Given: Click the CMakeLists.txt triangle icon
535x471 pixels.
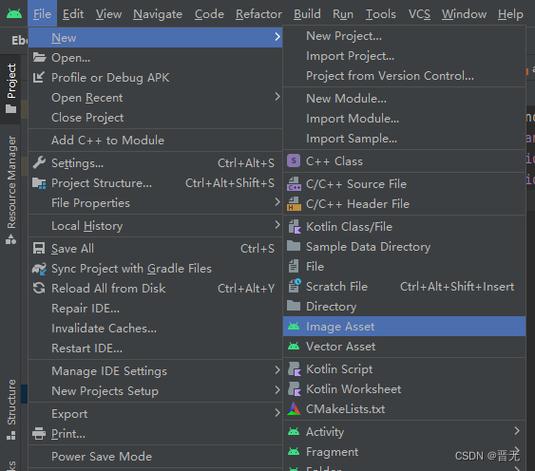Looking at the screenshot, I should [294, 409].
